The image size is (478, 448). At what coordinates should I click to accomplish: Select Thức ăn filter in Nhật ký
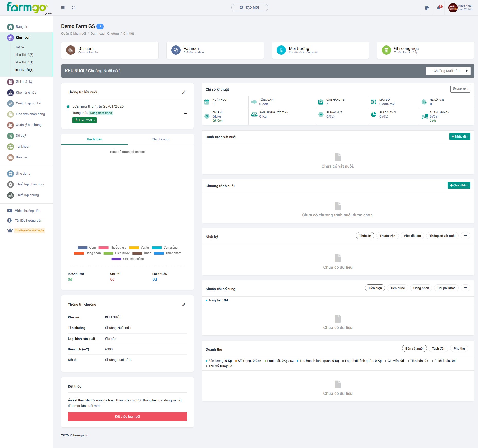(x=365, y=236)
